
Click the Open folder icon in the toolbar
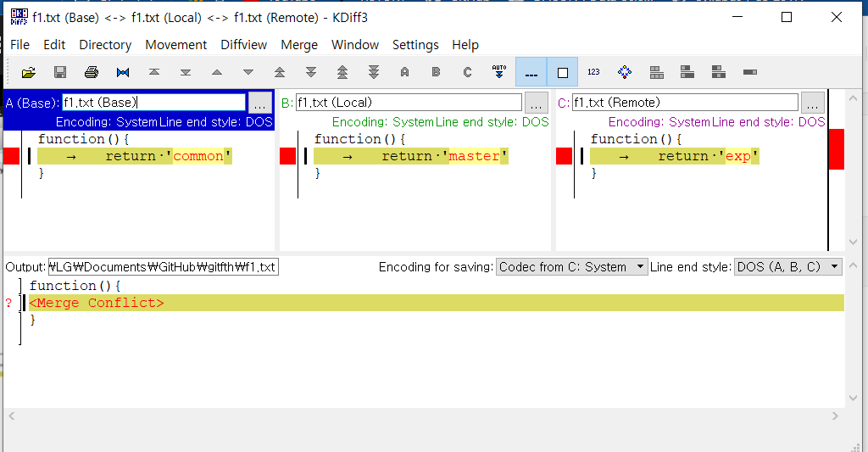29,72
